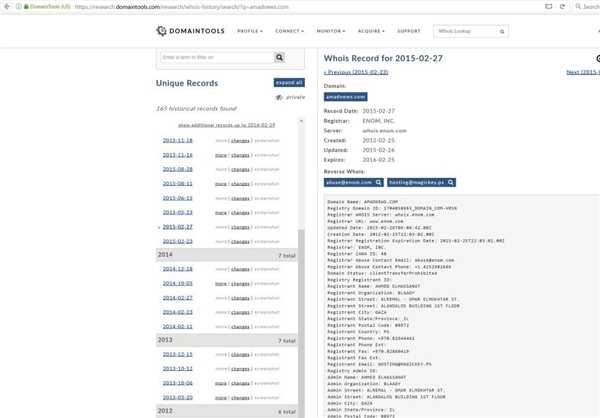
Task: Click the Expires value '2016-02-25'
Action: click(378, 160)
